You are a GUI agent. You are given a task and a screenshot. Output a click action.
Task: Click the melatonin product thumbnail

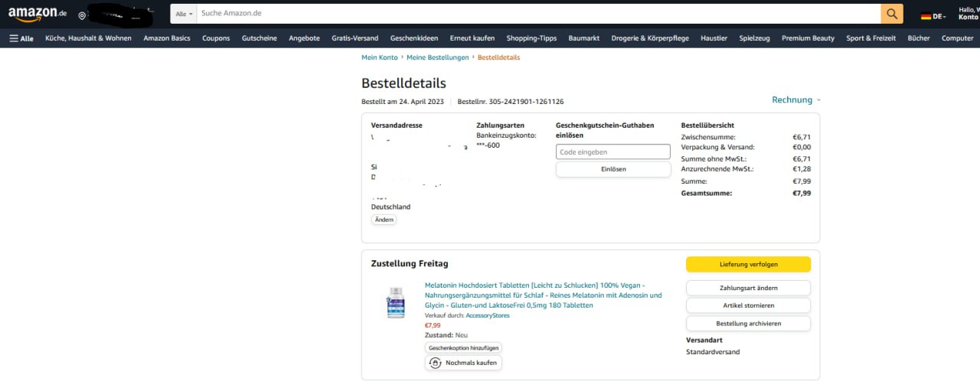coord(396,301)
